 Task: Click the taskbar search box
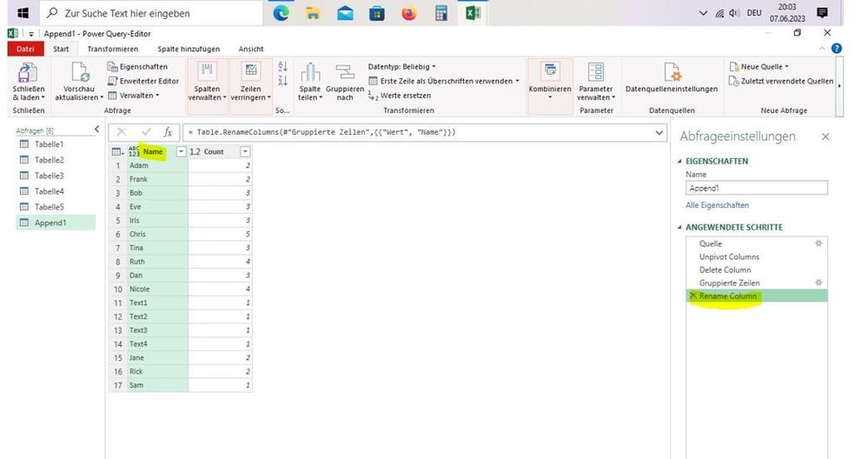(x=152, y=13)
